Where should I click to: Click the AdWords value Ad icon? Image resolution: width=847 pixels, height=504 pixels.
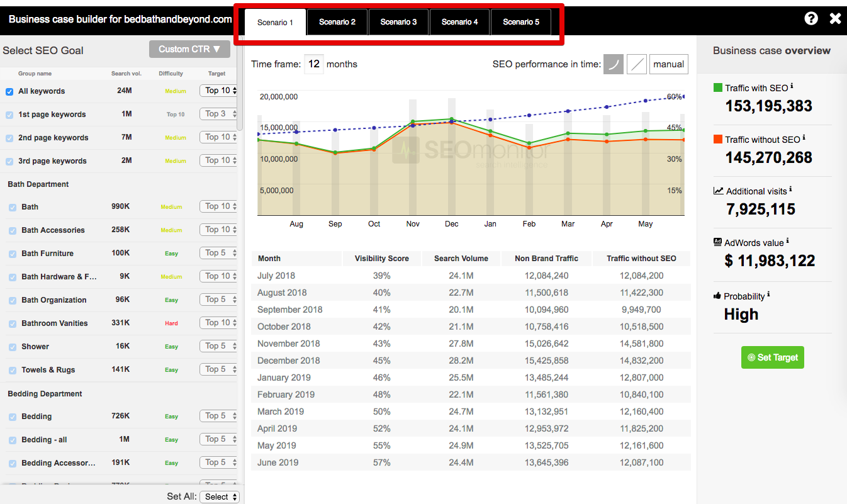click(x=717, y=242)
